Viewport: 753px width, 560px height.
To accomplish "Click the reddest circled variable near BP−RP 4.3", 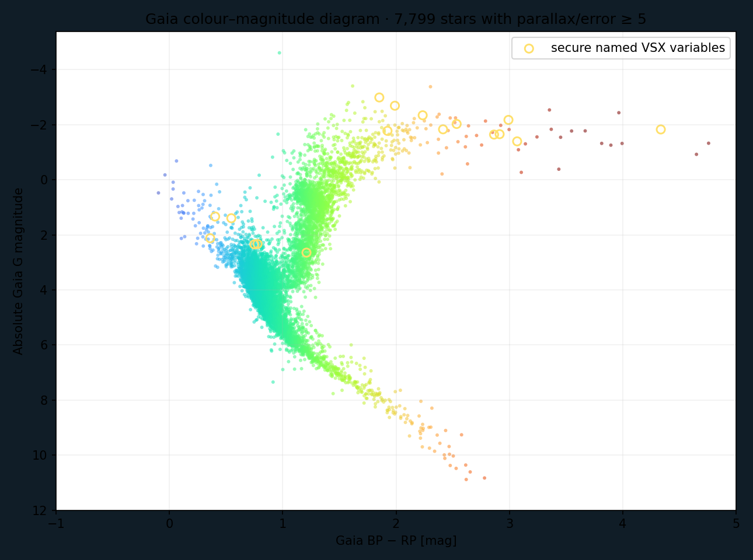I will tap(661, 129).
